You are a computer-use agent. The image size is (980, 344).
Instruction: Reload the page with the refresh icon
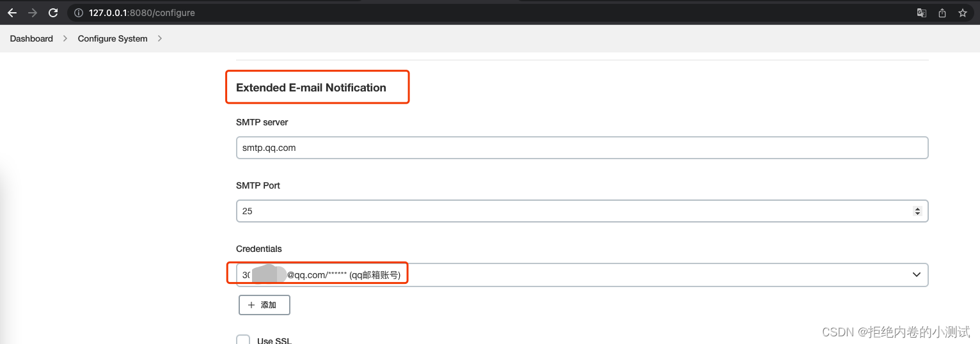click(53, 13)
